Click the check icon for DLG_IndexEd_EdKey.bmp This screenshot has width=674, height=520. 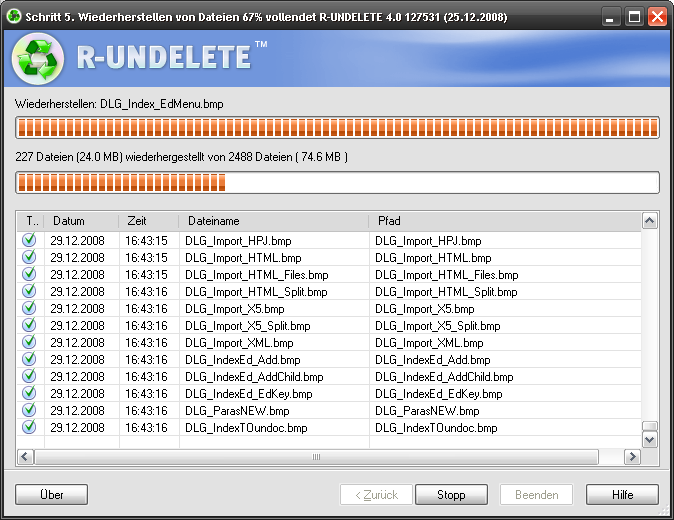tap(29, 393)
